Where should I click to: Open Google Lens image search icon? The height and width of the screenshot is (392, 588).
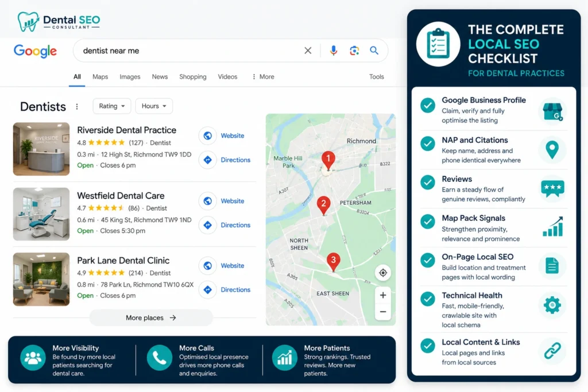coord(354,51)
